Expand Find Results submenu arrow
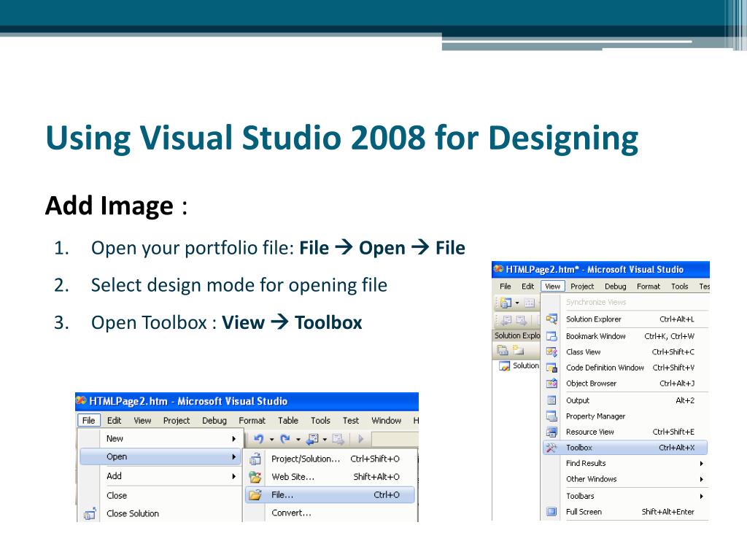Viewport: 747px width, 560px height. click(702, 463)
